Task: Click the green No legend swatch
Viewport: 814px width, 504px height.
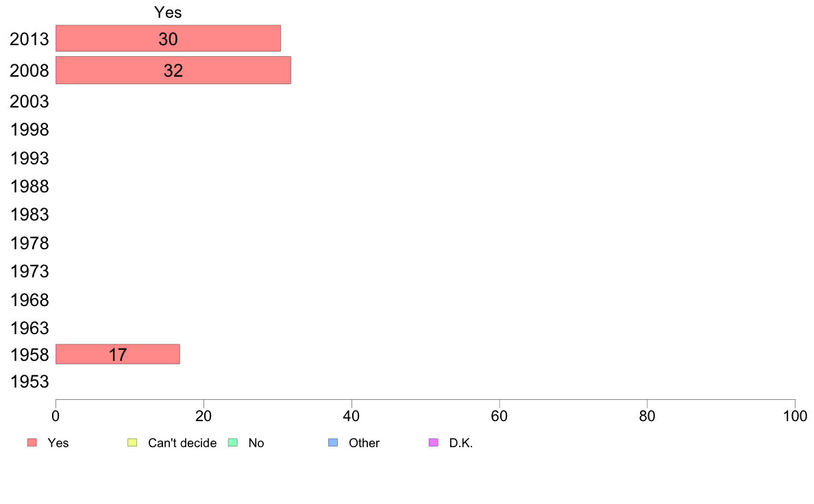Action: pos(232,443)
